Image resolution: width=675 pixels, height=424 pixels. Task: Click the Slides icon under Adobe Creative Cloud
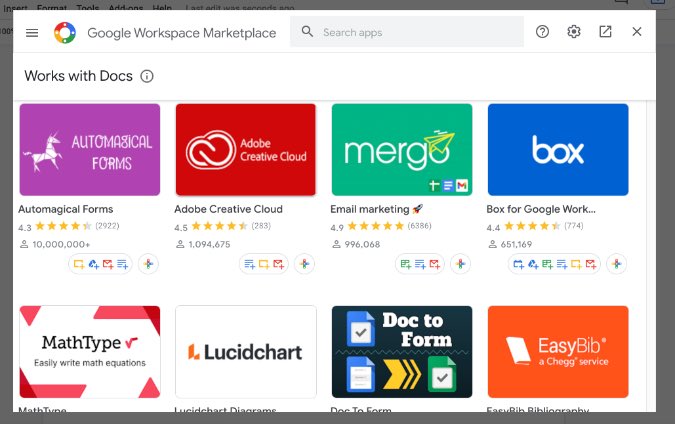click(x=264, y=264)
